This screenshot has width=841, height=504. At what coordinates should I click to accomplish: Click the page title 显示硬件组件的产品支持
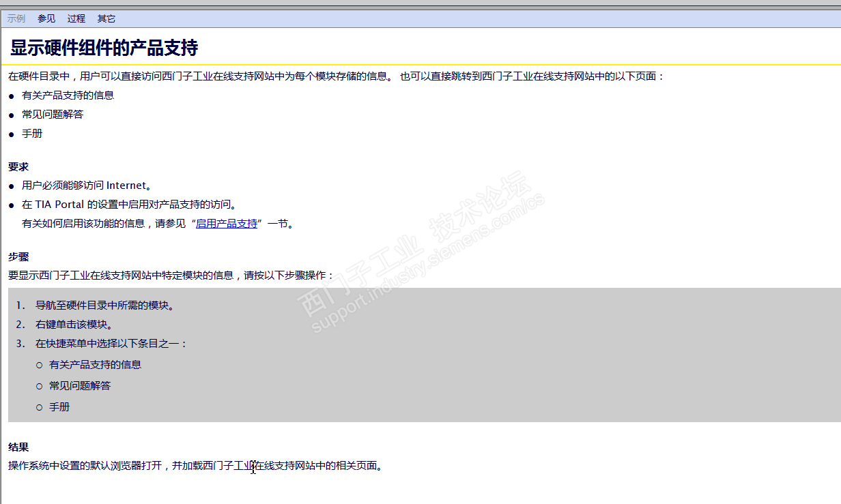pos(104,48)
